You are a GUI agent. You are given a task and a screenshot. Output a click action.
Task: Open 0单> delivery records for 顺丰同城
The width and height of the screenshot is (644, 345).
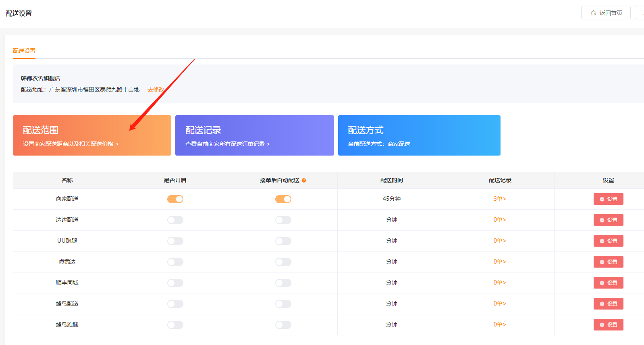pos(500,283)
